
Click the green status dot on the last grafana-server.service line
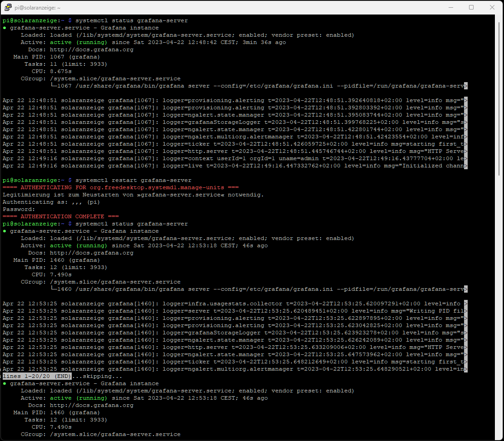tap(5, 383)
